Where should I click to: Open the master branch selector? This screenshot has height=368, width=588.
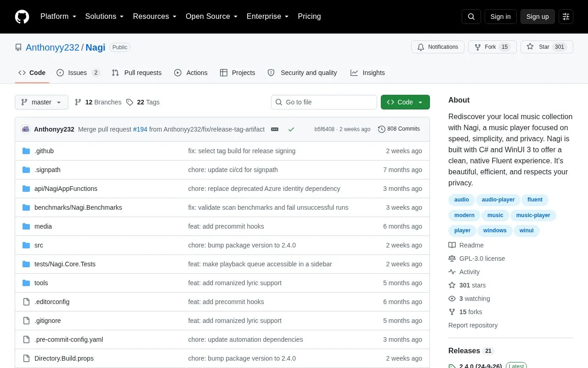[41, 102]
